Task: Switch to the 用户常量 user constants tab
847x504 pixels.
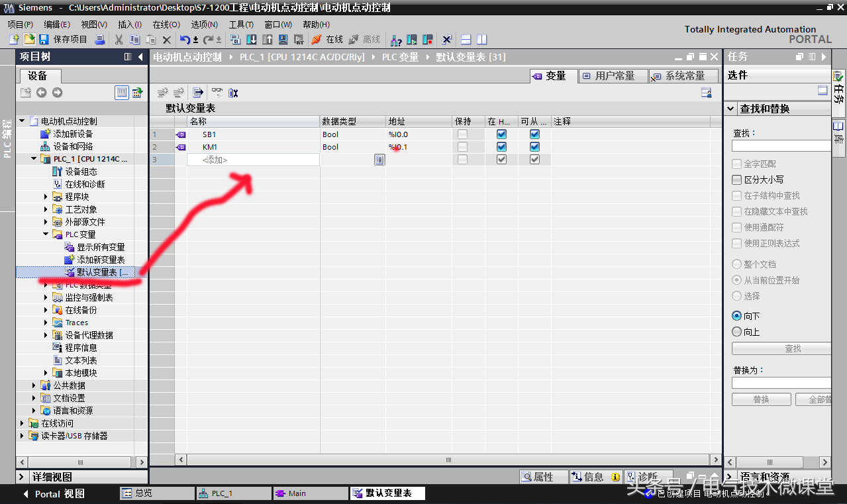Action: (x=613, y=76)
